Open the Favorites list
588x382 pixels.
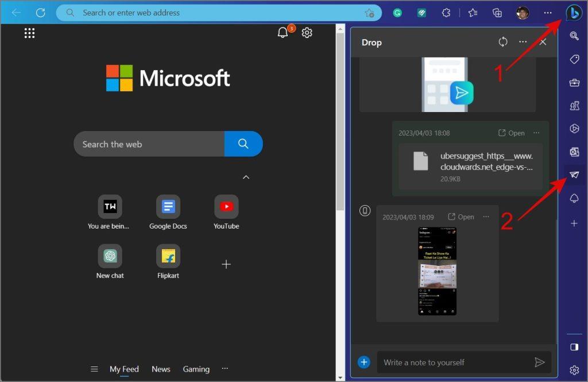(x=473, y=13)
